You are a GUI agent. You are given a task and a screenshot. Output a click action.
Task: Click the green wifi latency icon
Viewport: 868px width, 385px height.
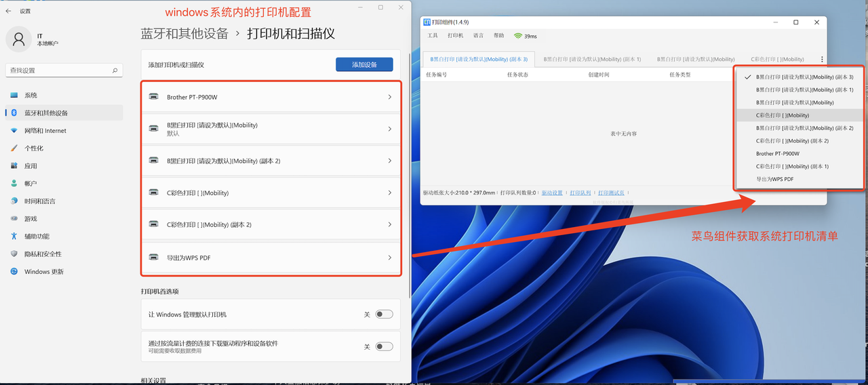click(x=518, y=36)
